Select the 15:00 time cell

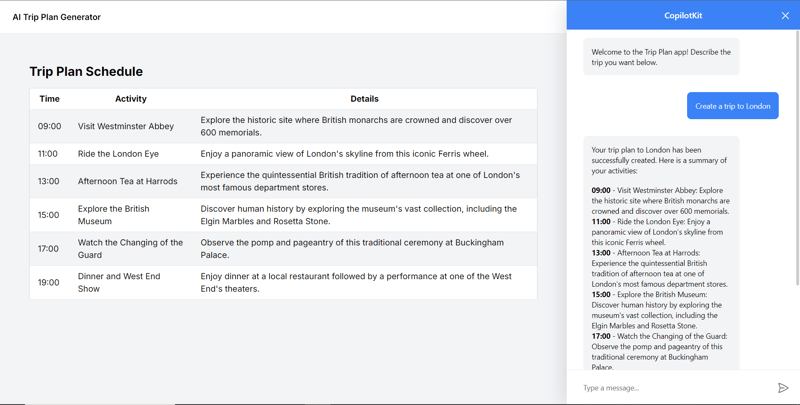(x=48, y=215)
